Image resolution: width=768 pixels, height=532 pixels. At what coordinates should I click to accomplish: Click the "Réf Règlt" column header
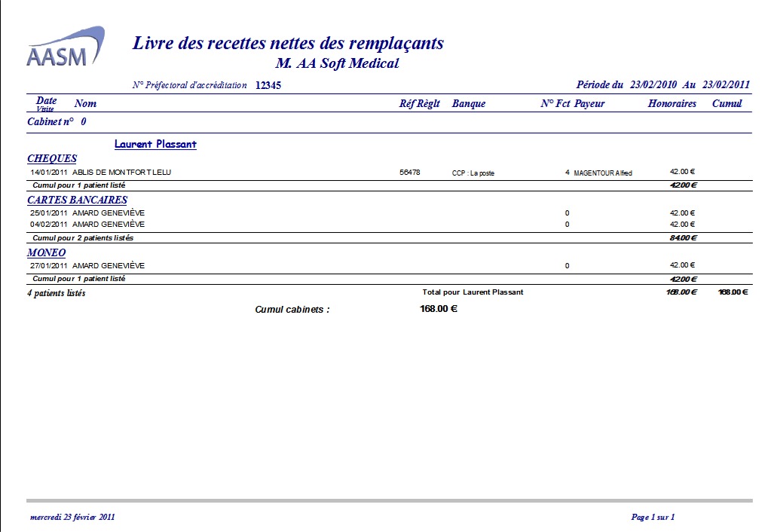419,103
